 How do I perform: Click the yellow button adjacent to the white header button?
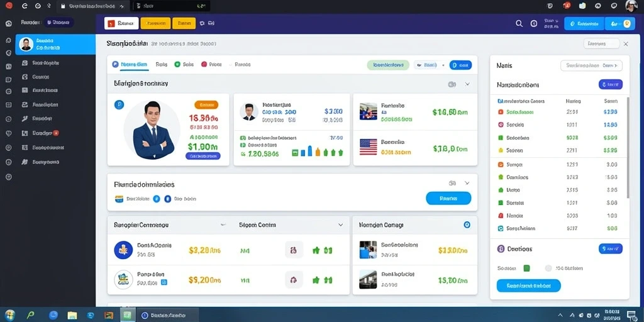tap(155, 23)
